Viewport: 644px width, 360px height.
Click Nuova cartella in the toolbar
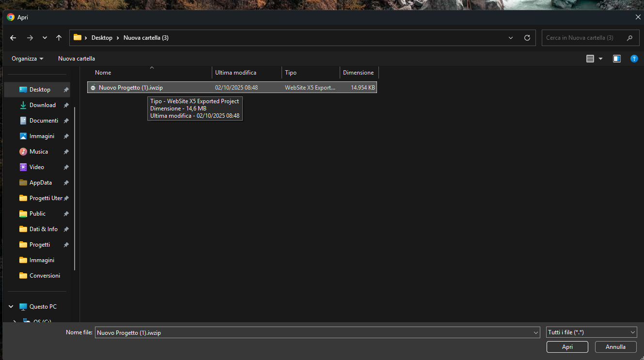point(77,59)
